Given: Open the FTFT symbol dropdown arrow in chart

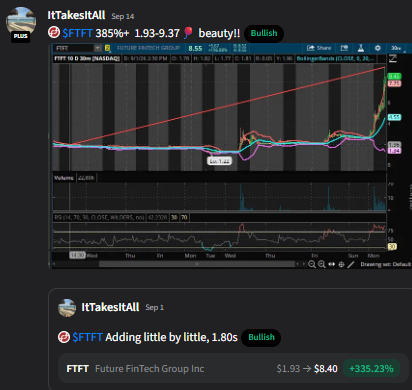Looking at the screenshot, I should [x=97, y=48].
